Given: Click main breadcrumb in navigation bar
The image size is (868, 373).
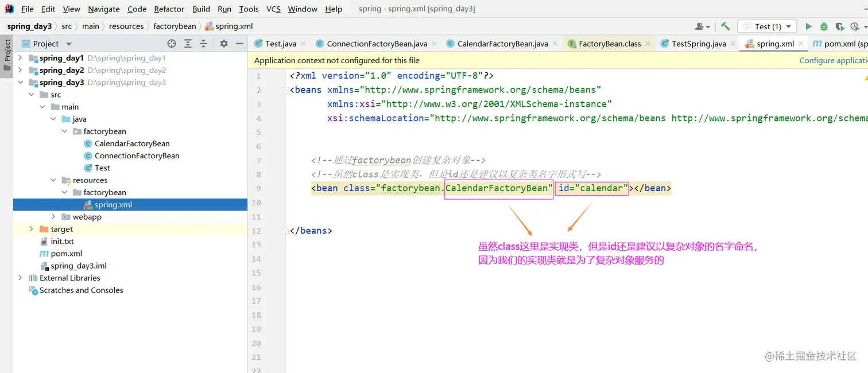Looking at the screenshot, I should point(91,26).
